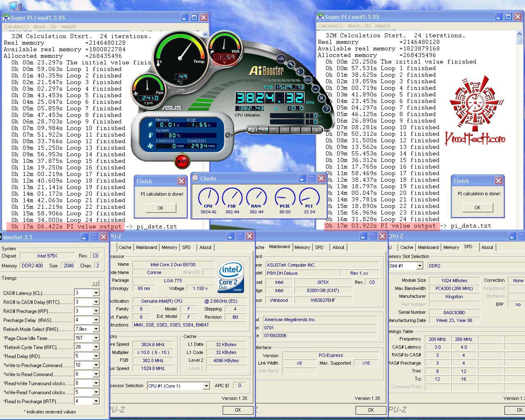The height and width of the screenshot is (420, 525).
Task: Switch to Cache tab in right CPU-Z window
Action: point(407,247)
